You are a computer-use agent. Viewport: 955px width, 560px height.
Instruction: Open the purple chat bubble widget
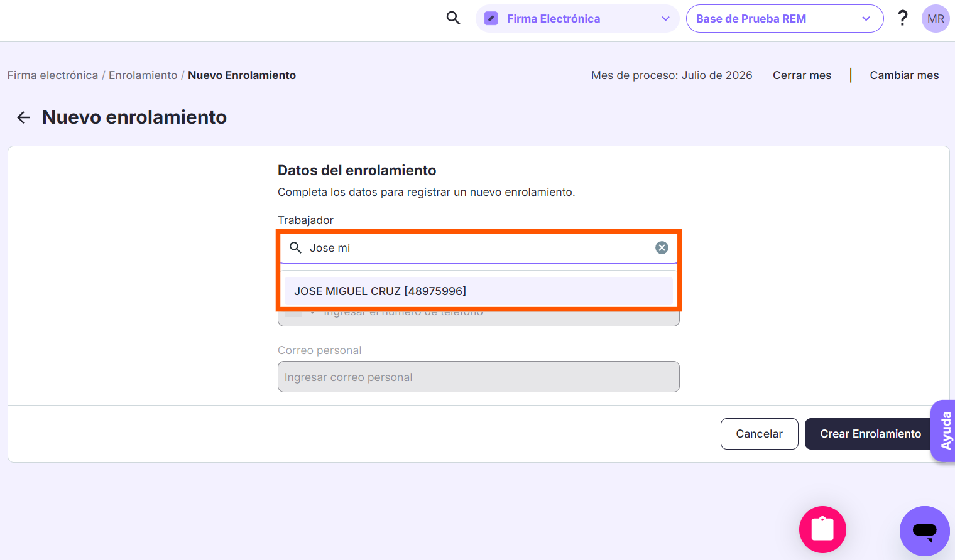click(x=924, y=531)
